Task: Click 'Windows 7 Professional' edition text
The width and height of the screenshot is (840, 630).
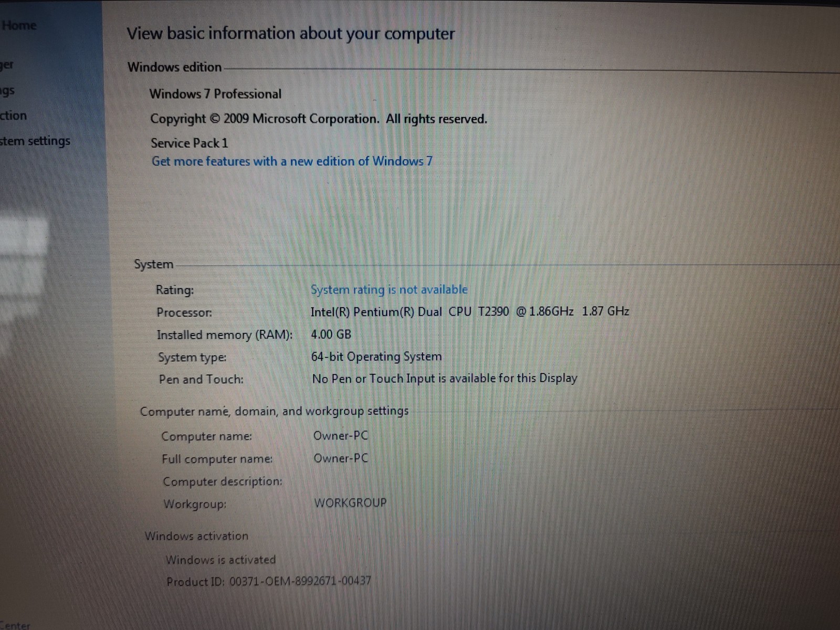Action: 215,94
